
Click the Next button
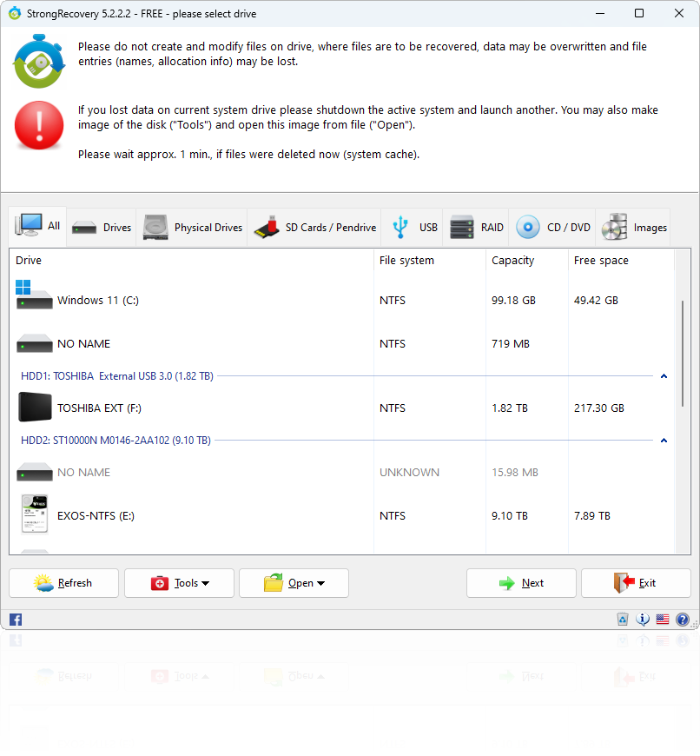tap(521, 583)
